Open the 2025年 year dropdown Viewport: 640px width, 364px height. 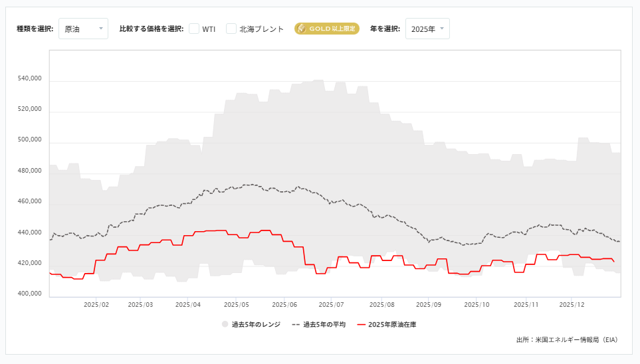point(427,29)
